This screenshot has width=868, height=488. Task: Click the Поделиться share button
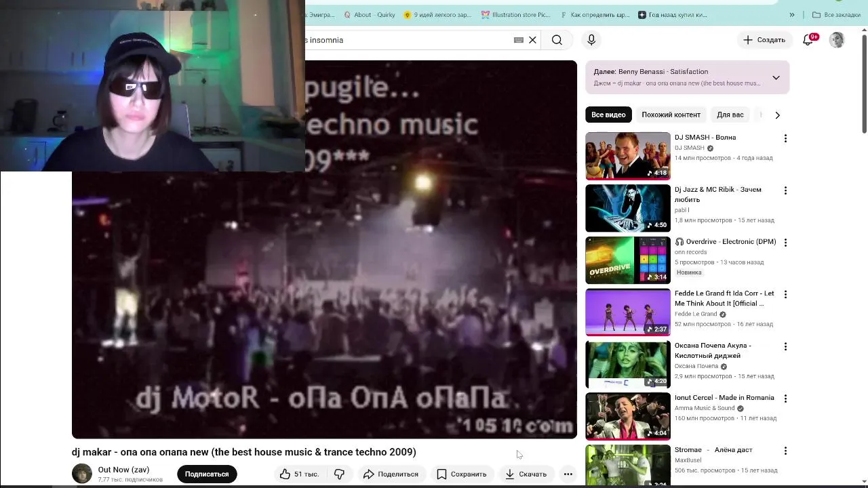[x=391, y=474]
